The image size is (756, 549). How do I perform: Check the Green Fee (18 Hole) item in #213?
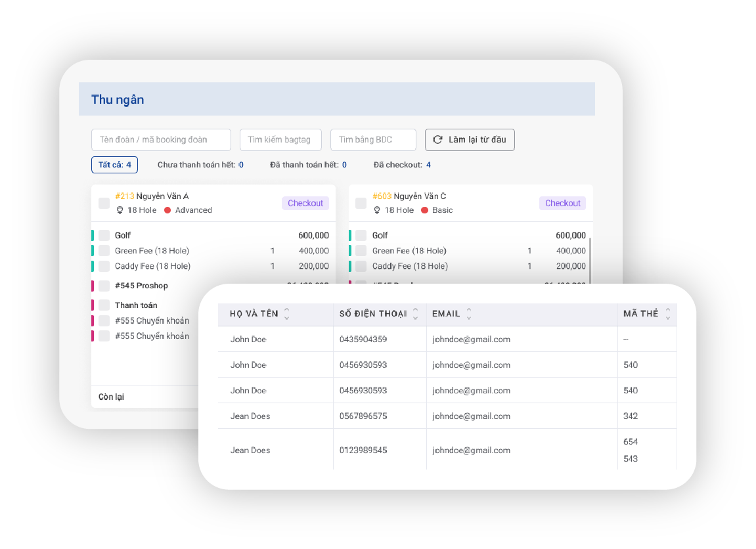(104, 251)
